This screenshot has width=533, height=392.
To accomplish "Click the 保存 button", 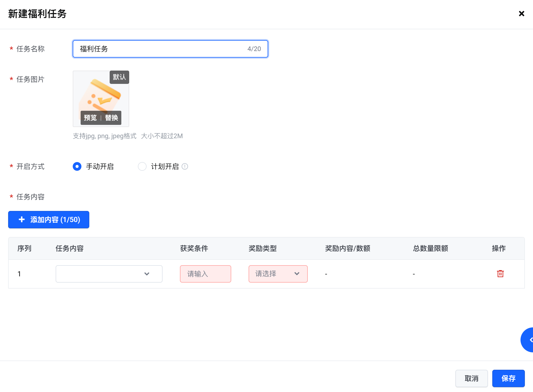I will 508,378.
